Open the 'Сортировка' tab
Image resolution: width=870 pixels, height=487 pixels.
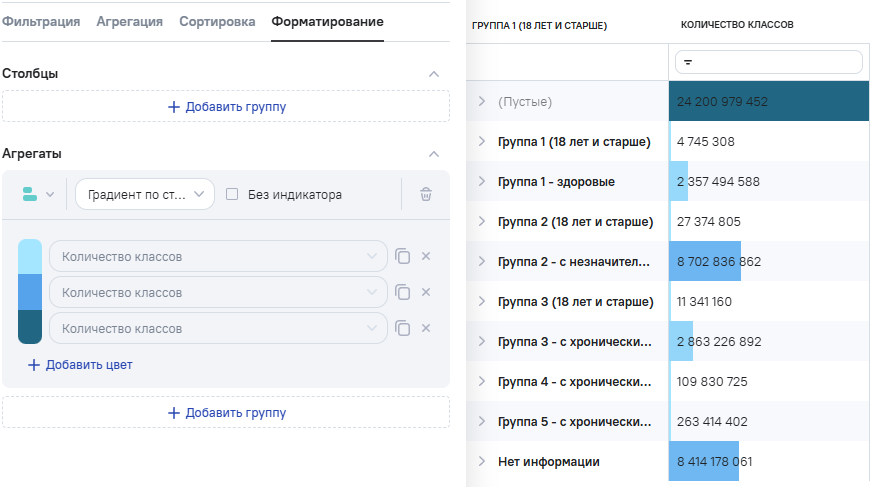pos(217,21)
